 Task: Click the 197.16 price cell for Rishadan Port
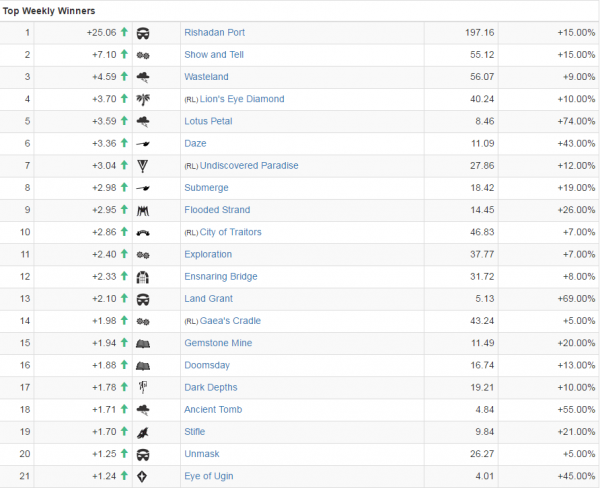459,33
